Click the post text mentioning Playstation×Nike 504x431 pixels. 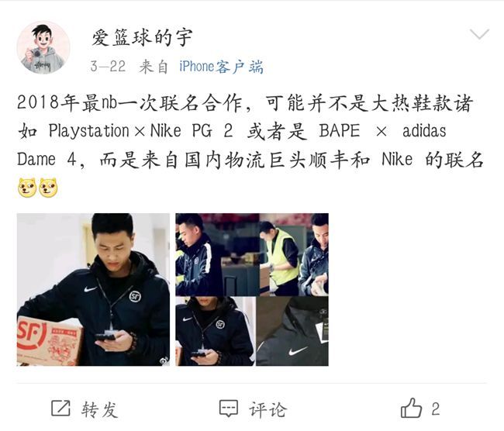coord(250,131)
